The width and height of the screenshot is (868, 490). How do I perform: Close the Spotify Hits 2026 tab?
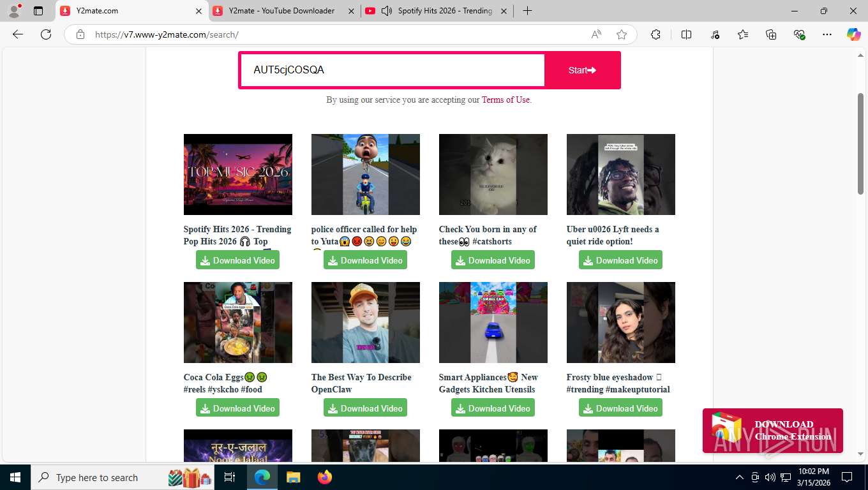click(504, 11)
